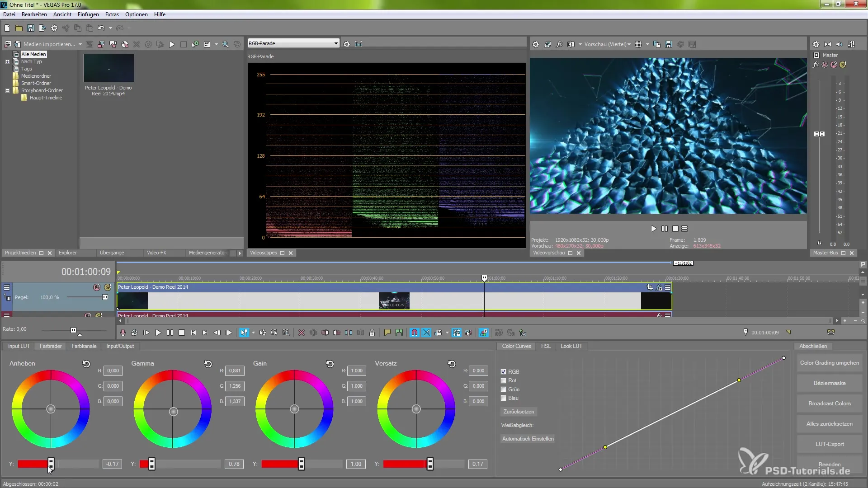Open the undo history dropdown arrow
Image resolution: width=868 pixels, height=488 pixels.
[110, 28]
